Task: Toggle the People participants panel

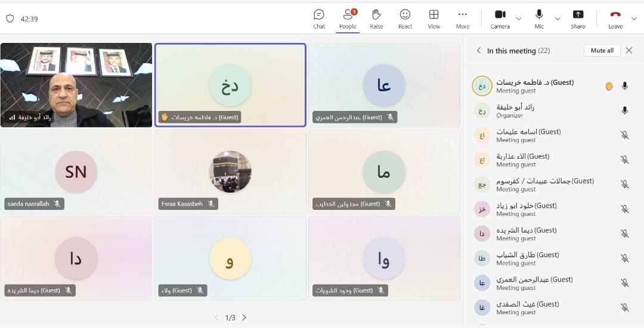Action: (x=348, y=18)
